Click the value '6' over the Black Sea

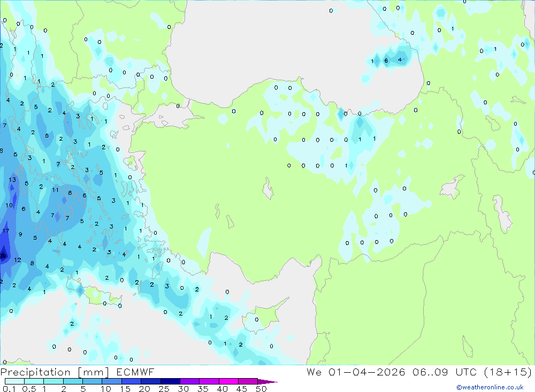[x=386, y=61]
